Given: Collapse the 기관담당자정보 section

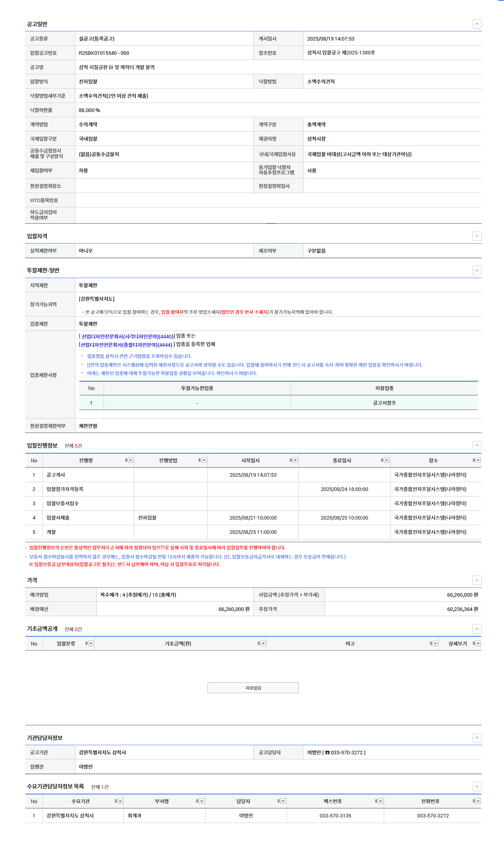Looking at the screenshot, I should (477, 738).
